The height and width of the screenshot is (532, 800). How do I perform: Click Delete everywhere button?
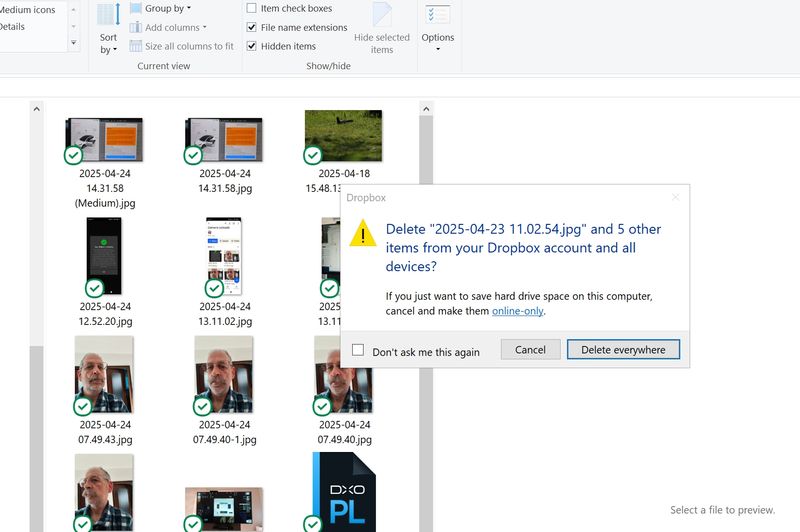point(623,350)
